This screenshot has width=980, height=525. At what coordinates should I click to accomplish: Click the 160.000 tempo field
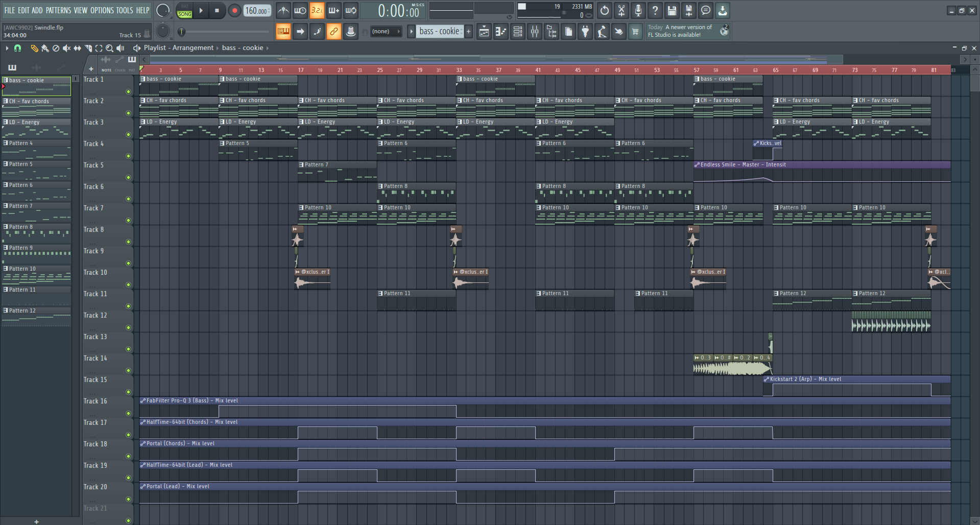(x=257, y=11)
